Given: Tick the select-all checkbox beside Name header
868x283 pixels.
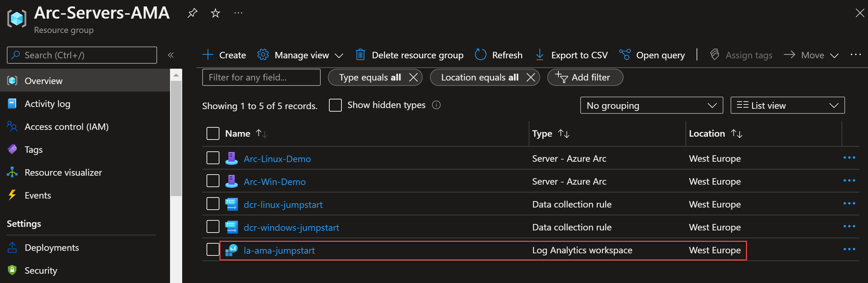Looking at the screenshot, I should pos(213,133).
